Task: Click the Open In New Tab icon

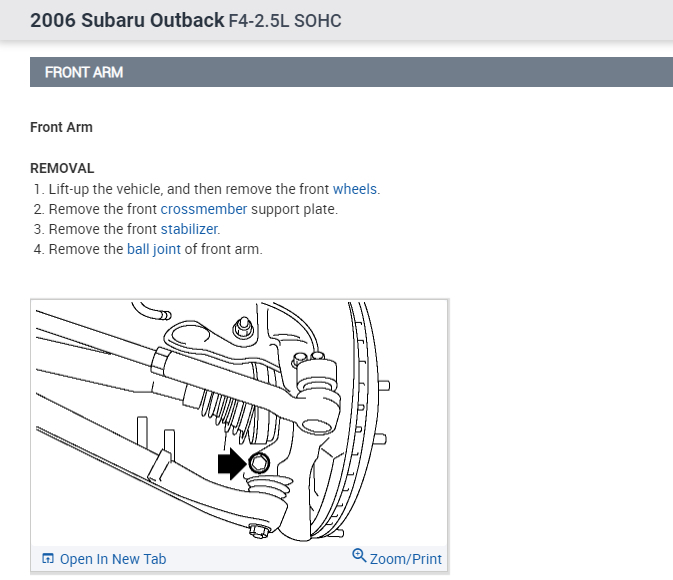Action: point(48,559)
